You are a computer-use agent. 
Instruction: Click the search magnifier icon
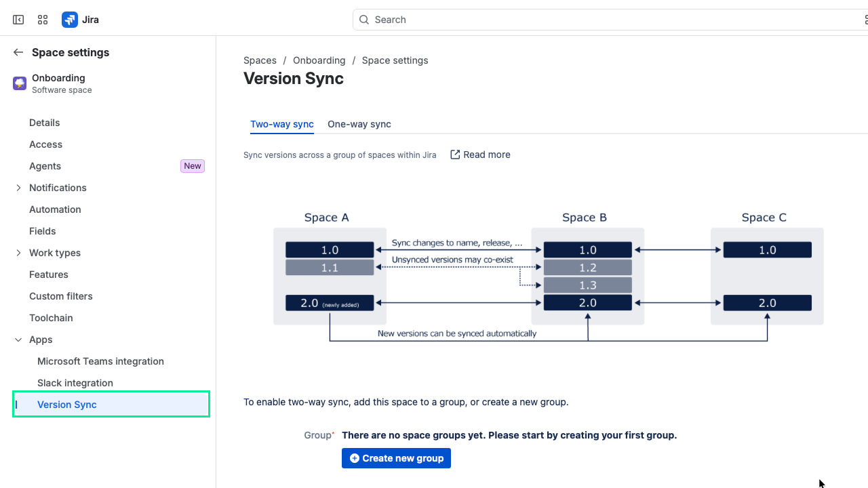click(364, 20)
